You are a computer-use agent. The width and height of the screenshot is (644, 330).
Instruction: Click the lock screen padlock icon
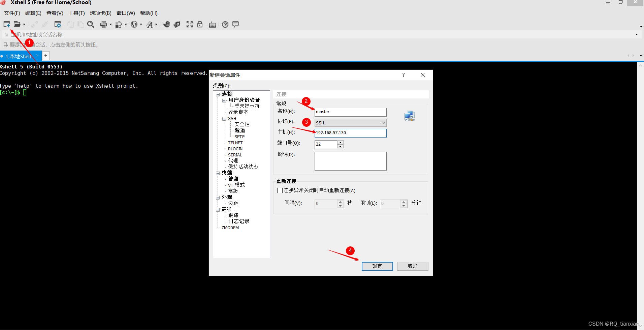200,24
